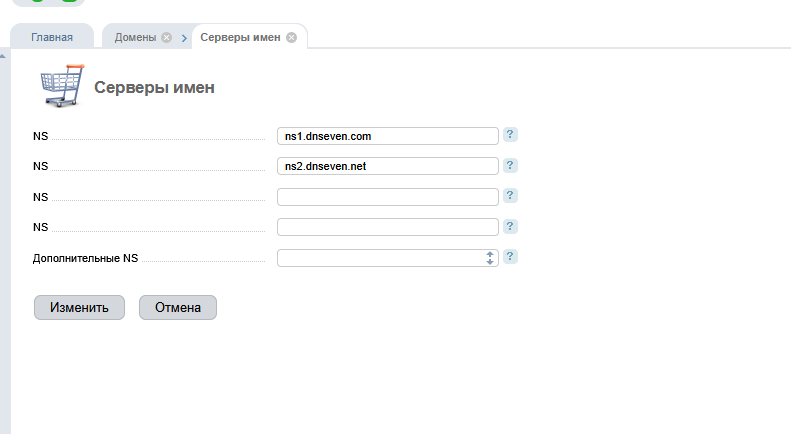Open the Домены tab

click(x=134, y=38)
